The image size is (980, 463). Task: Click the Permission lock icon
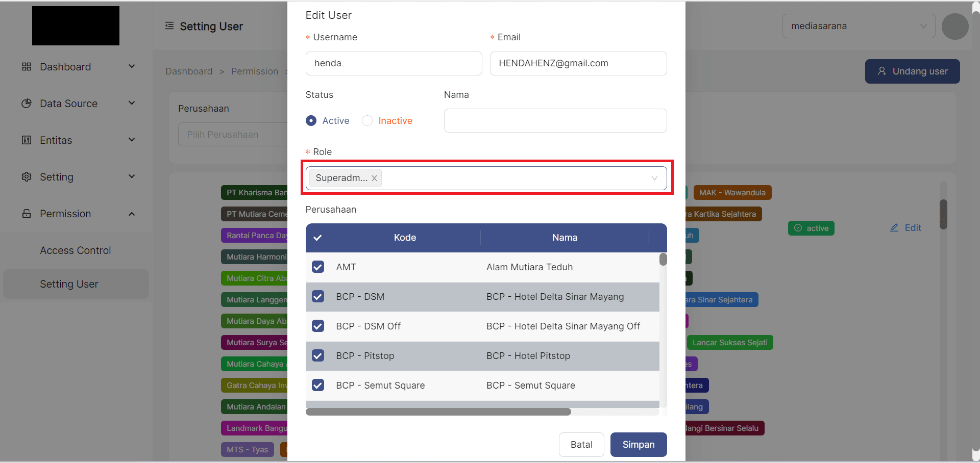pyautogui.click(x=26, y=213)
